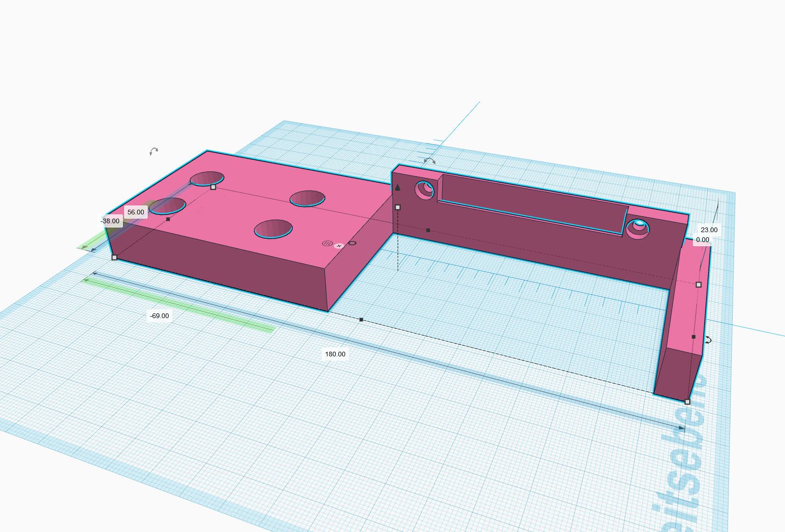Select the top-left hole in the pink block
This screenshot has width=785, height=532.
[207, 178]
